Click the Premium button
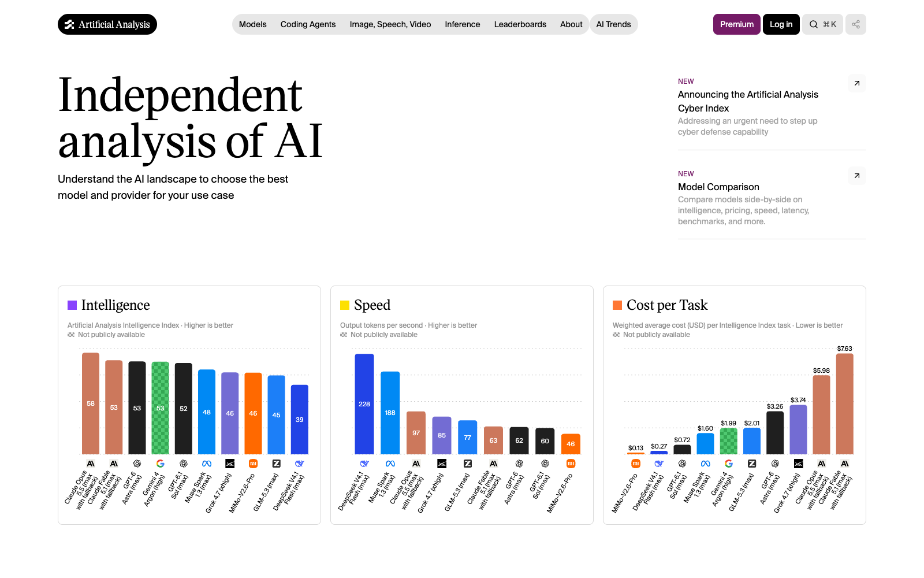 coord(737,24)
